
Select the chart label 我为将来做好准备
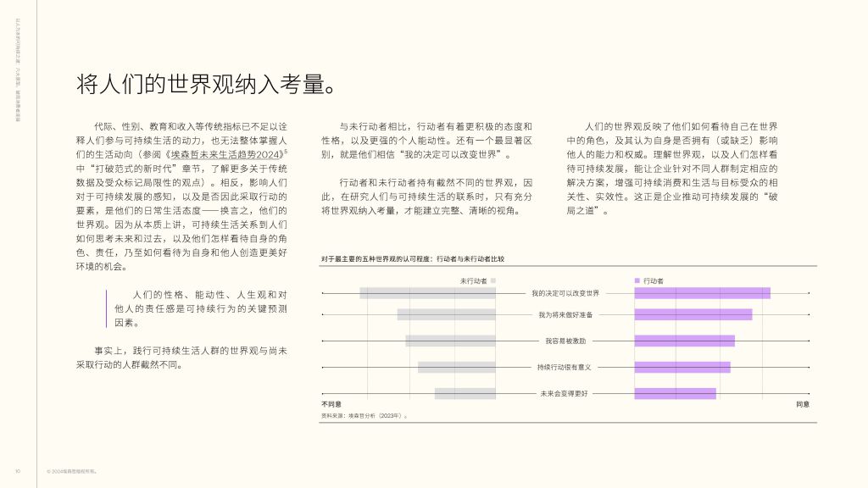point(565,315)
